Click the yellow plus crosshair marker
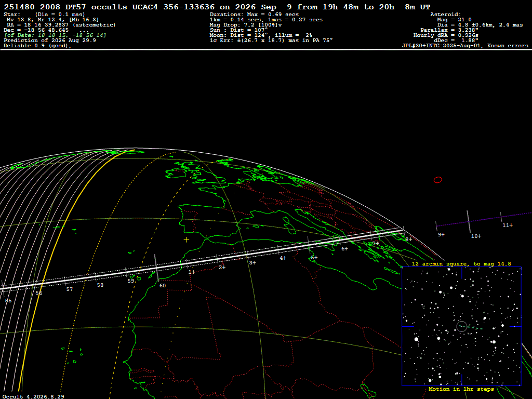 [187, 240]
